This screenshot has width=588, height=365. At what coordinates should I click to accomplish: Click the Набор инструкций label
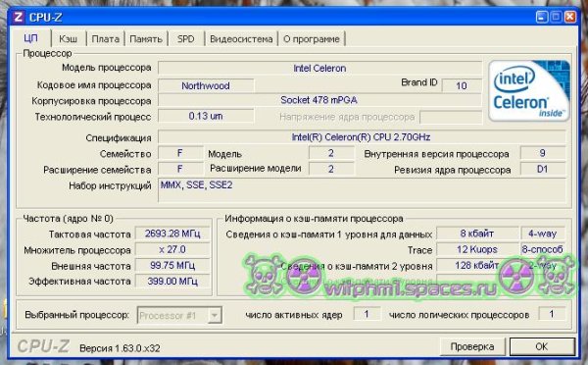coord(110,185)
